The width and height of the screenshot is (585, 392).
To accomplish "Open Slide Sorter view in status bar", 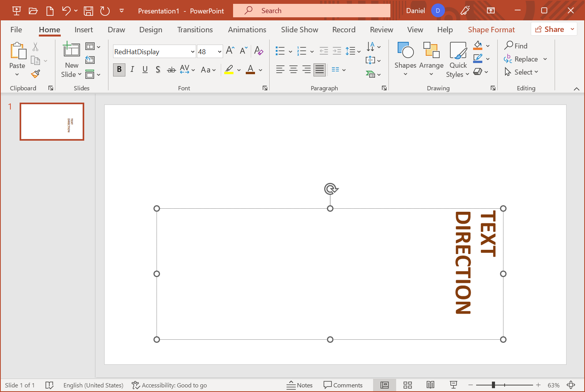I will click(407, 385).
